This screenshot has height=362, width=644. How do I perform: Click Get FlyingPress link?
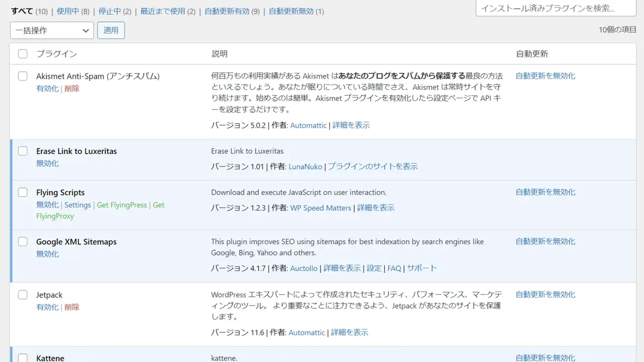tap(122, 205)
